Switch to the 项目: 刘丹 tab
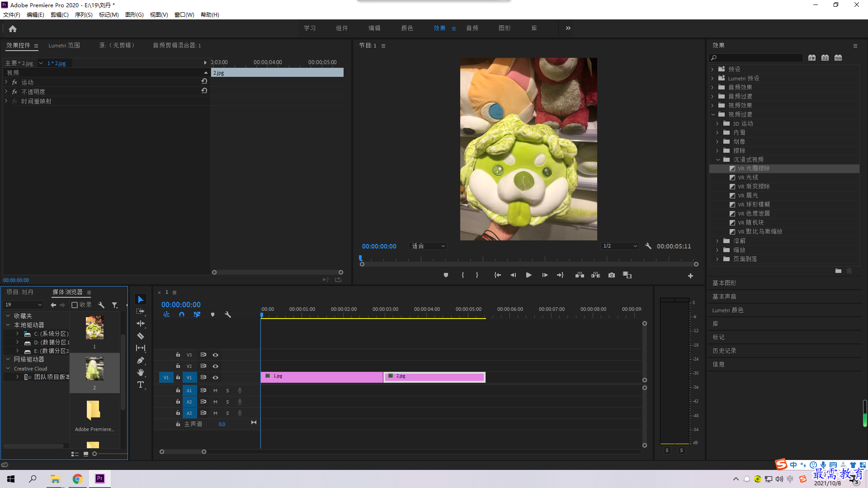 coord(20,292)
